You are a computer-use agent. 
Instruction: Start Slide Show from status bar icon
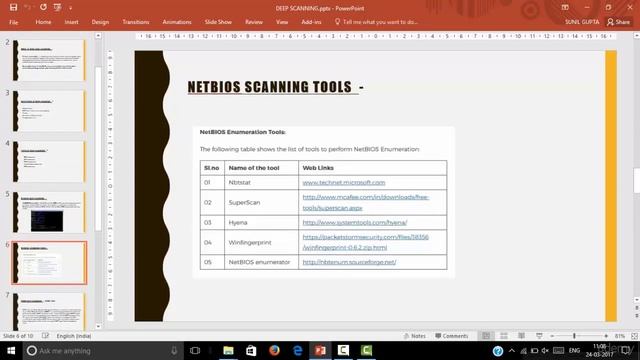click(539, 336)
